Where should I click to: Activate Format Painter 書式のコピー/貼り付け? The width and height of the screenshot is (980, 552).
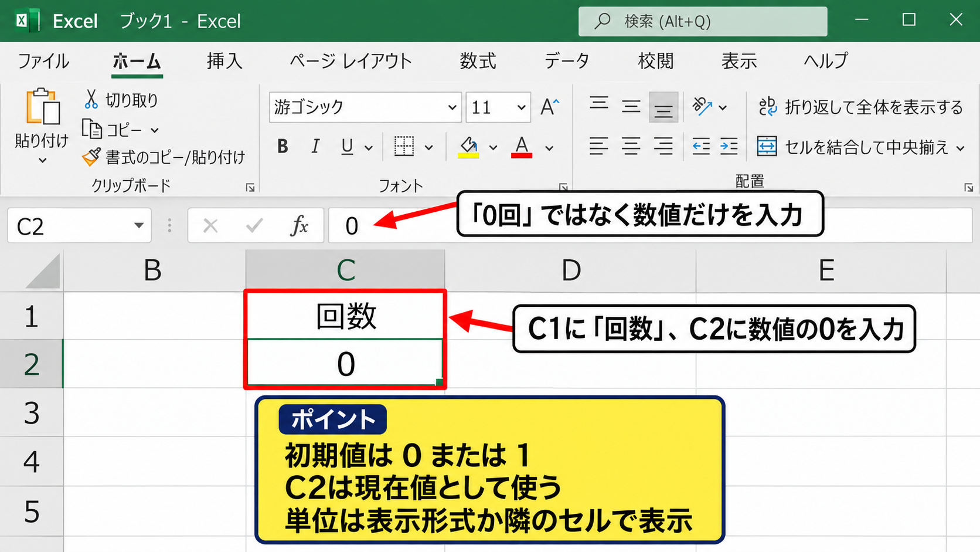(164, 157)
